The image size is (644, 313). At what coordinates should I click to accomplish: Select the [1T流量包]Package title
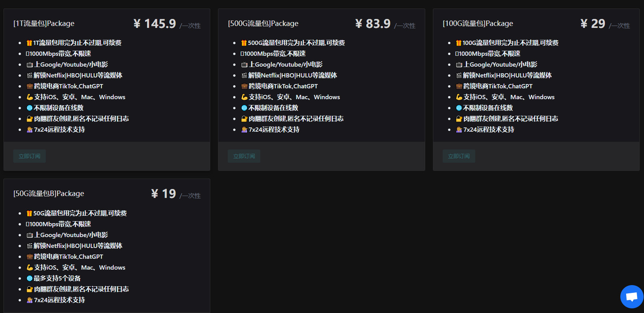point(44,24)
